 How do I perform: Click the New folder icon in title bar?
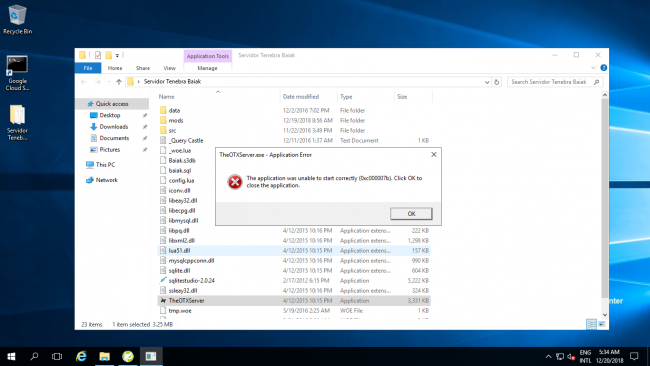coord(108,55)
